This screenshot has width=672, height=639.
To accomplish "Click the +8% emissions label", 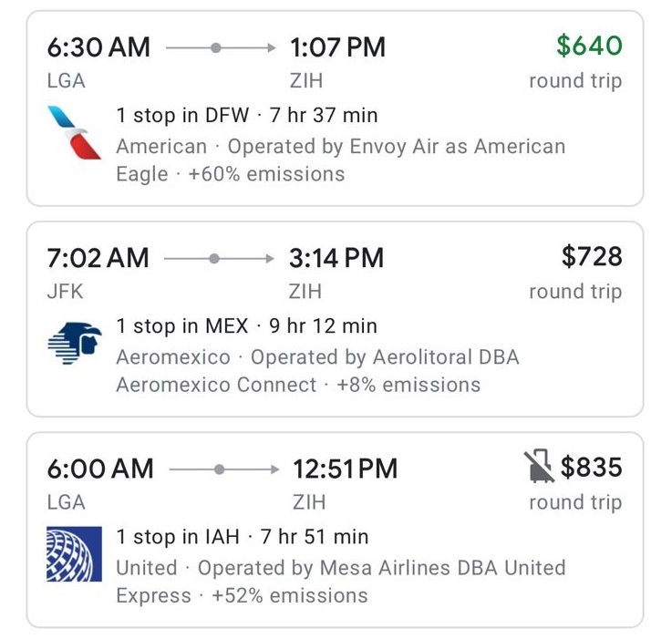I will coord(408,385).
